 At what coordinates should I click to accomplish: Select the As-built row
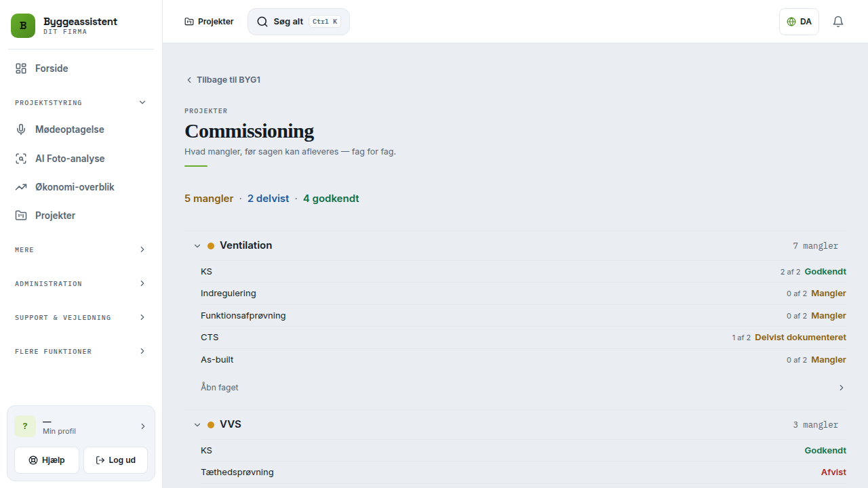[x=524, y=360]
